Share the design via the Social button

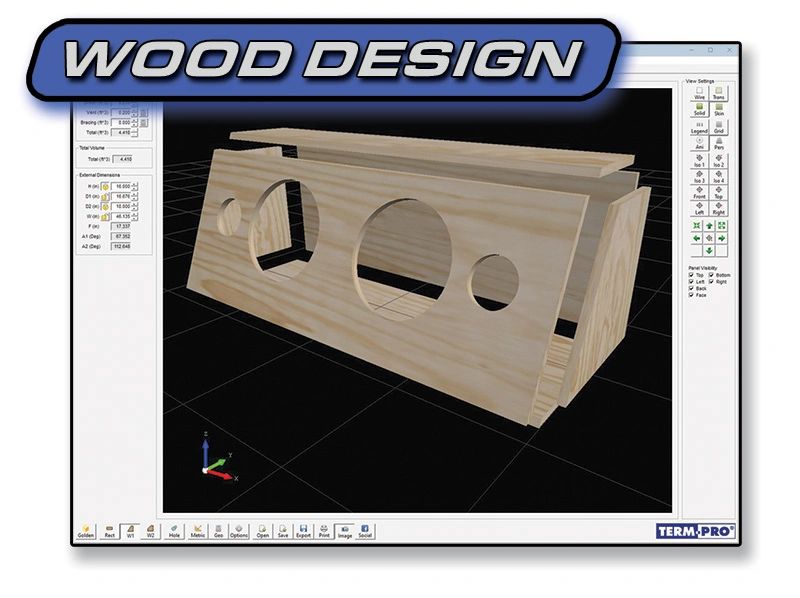click(x=365, y=531)
